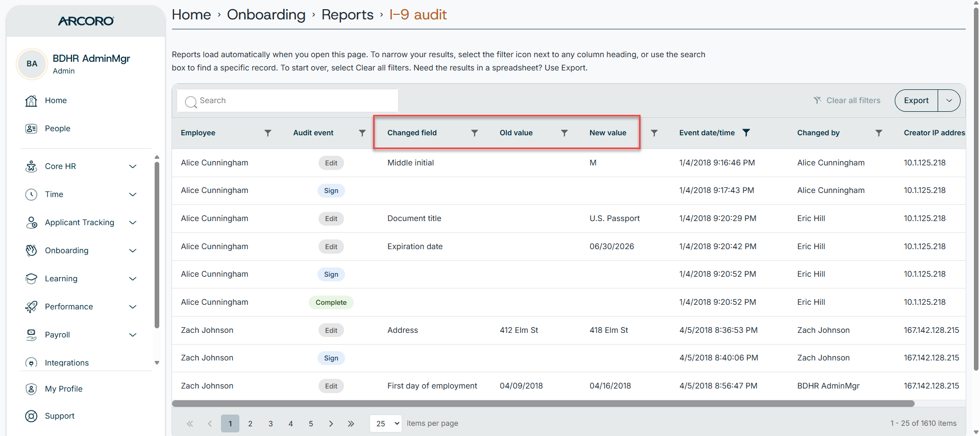Screen dimensions: 980x436
Task: Open the Export options dropdown arrow
Action: coord(949,101)
